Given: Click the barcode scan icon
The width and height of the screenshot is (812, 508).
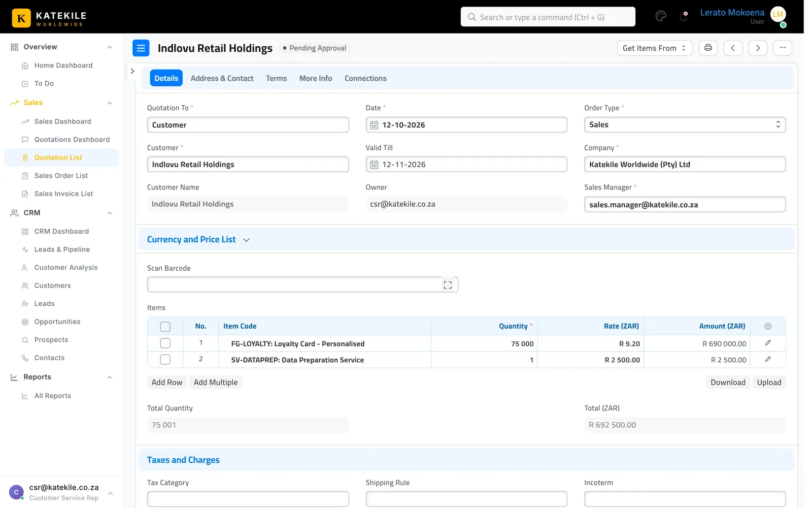Looking at the screenshot, I should [448, 285].
